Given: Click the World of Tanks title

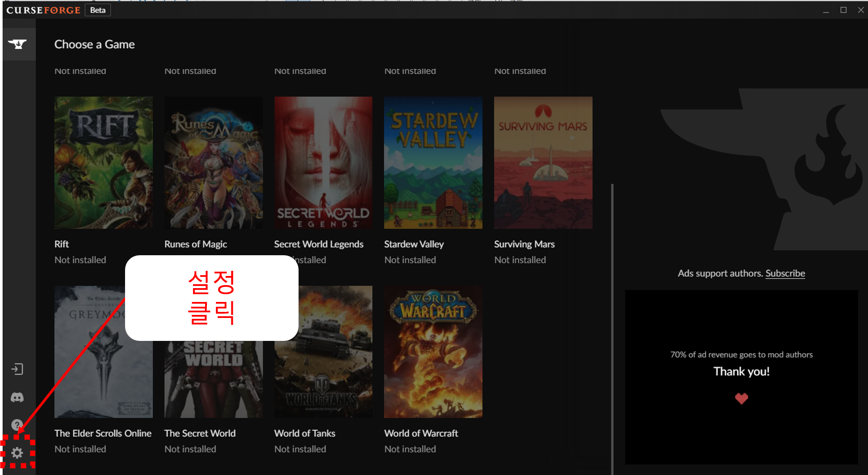Looking at the screenshot, I should click(x=305, y=433).
